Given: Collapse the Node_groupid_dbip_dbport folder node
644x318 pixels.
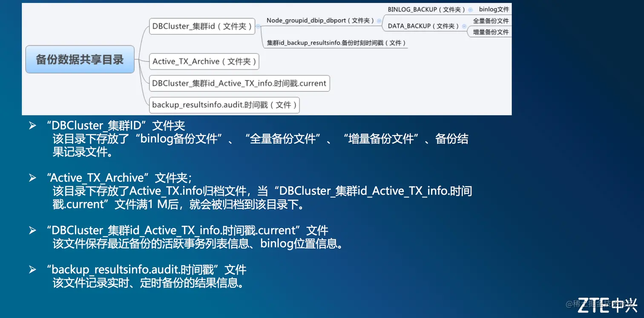Looking at the screenshot, I should (x=379, y=20).
